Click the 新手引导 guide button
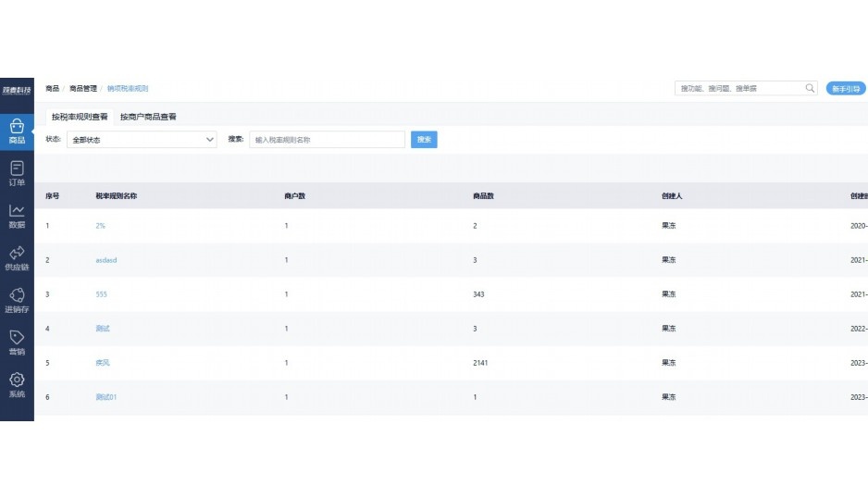This screenshot has height=499, width=868. [x=845, y=89]
